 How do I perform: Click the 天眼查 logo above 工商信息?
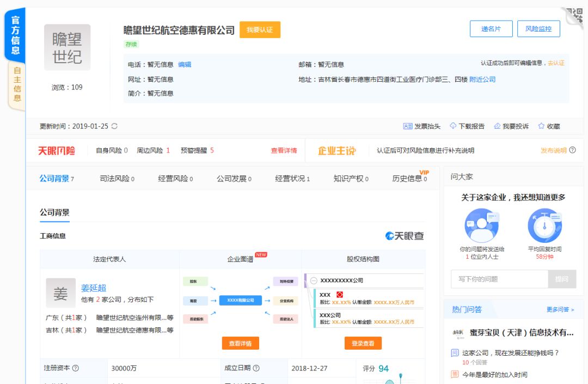[406, 236]
